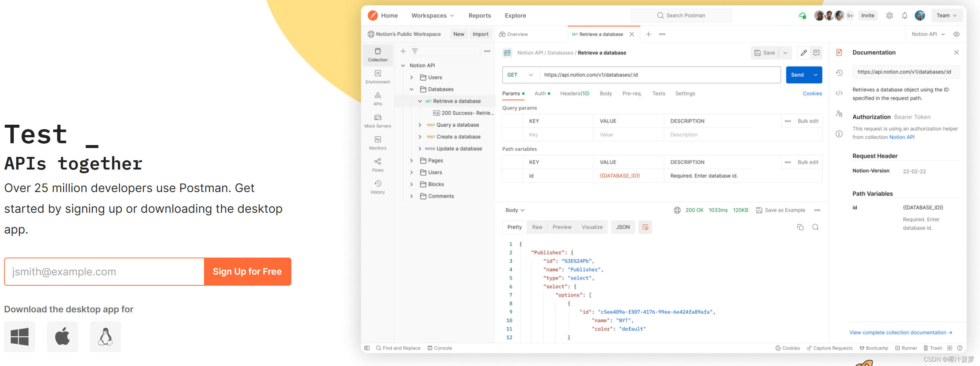Expand the Comments folder

pyautogui.click(x=411, y=196)
